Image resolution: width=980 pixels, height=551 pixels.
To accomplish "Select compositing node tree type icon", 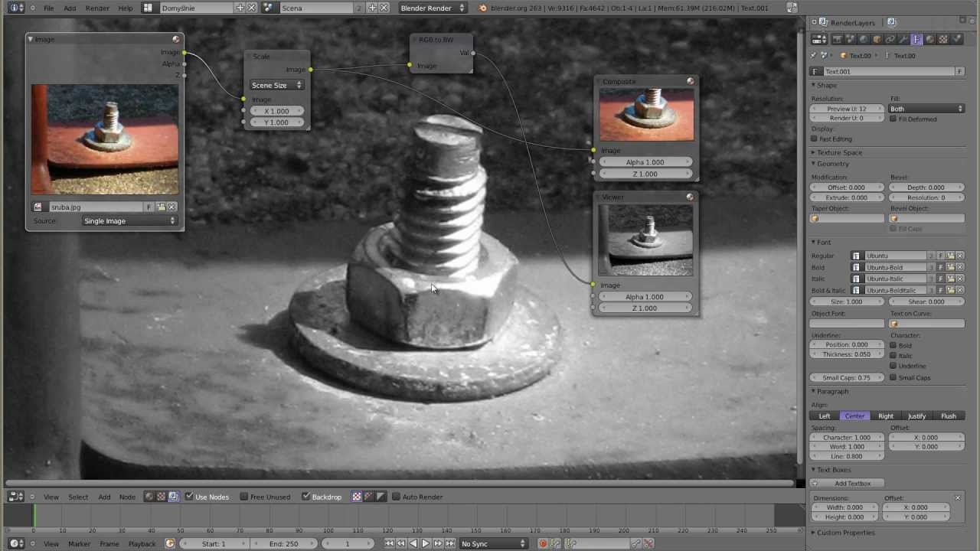I will pos(174,497).
